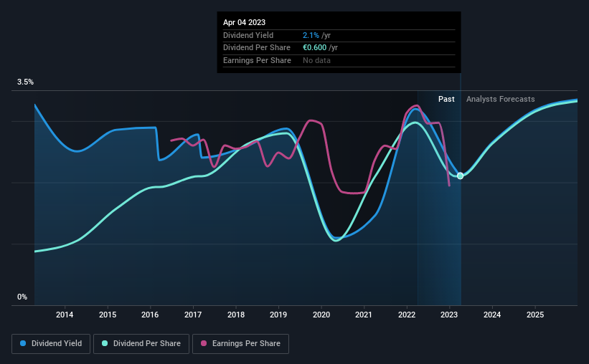Toggle the Dividend Yield legend button
Screen dimensions: 589x364
click(51, 344)
